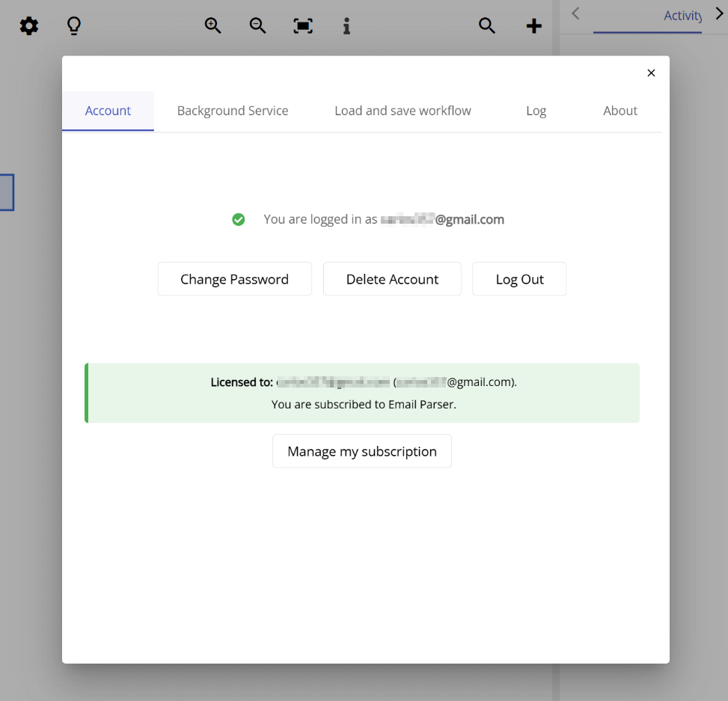
Task: Close the settings dialog with the X
Action: point(651,73)
